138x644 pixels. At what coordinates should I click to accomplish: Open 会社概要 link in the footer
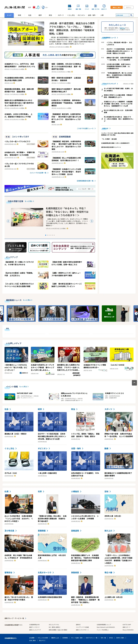(x=32, y=638)
